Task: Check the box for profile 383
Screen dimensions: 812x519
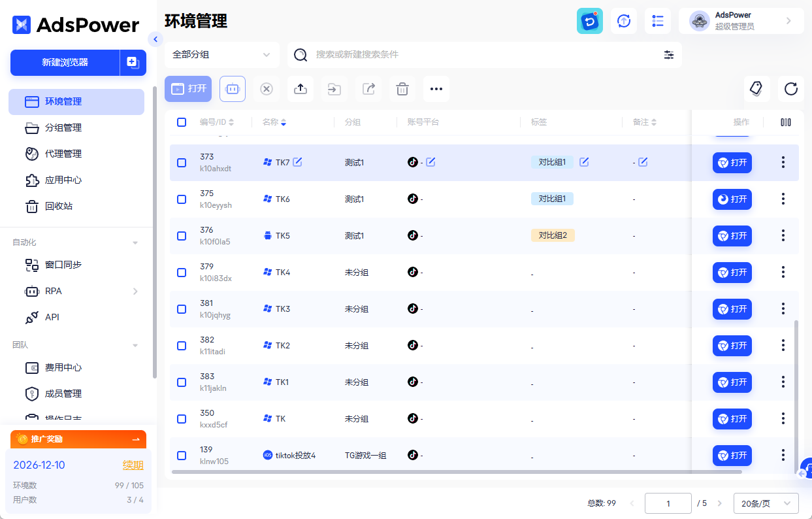Action: click(182, 382)
